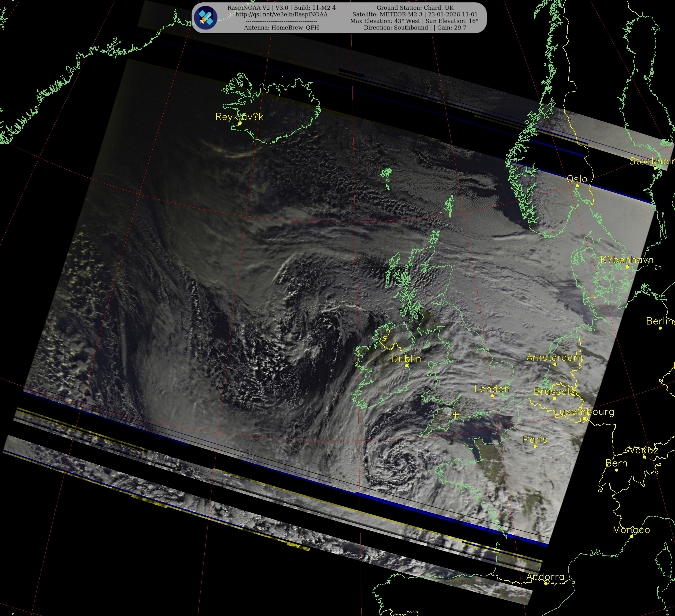Click the Brussels city marker dot
The width and height of the screenshot is (675, 616).
(x=554, y=399)
